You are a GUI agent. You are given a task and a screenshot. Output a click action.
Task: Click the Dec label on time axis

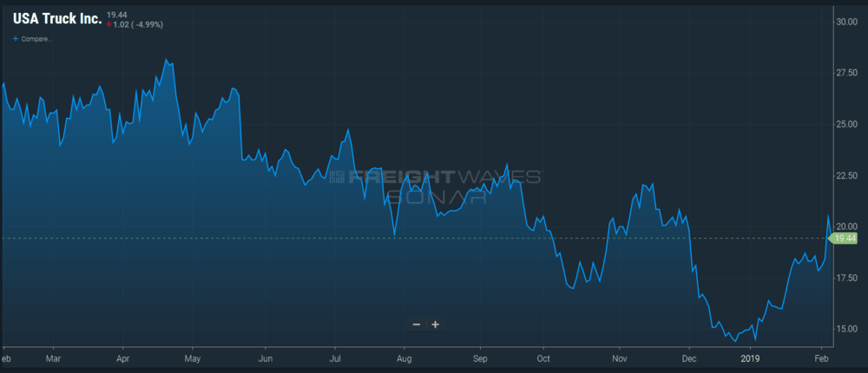click(688, 358)
